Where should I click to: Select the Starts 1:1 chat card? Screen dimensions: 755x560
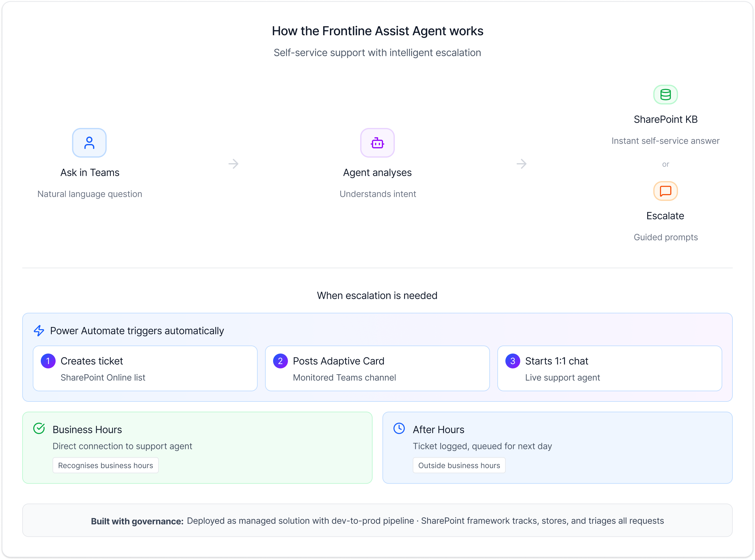pyautogui.click(x=609, y=368)
